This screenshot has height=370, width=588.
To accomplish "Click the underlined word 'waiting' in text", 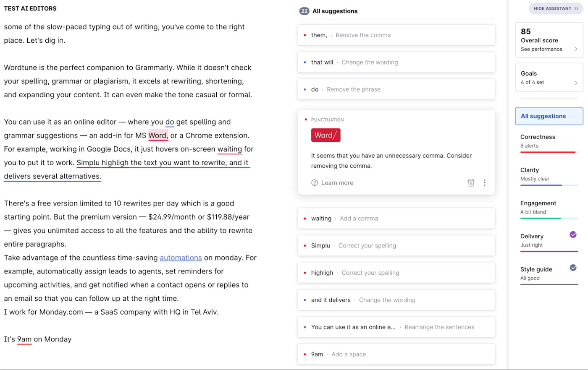I will tap(229, 149).
